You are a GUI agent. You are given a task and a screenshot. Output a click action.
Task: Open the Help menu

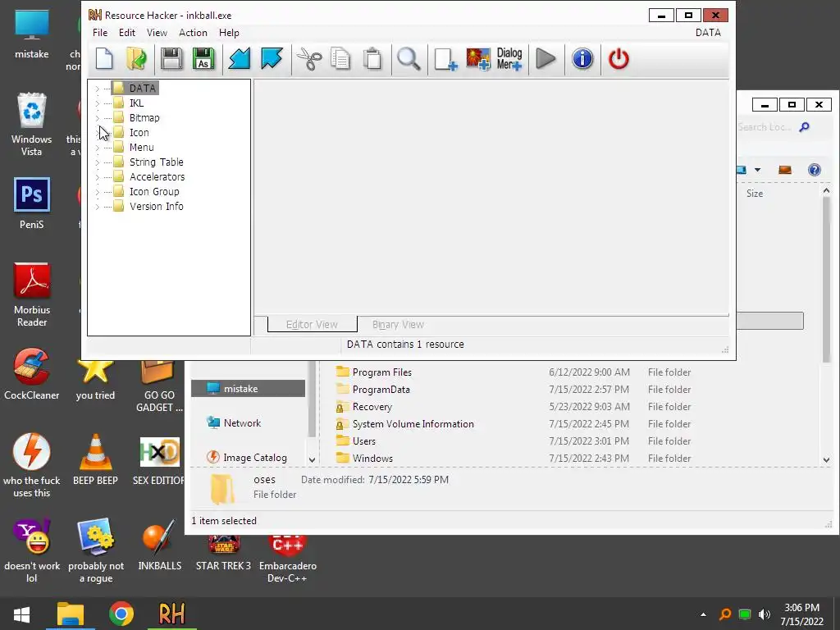pyautogui.click(x=229, y=33)
